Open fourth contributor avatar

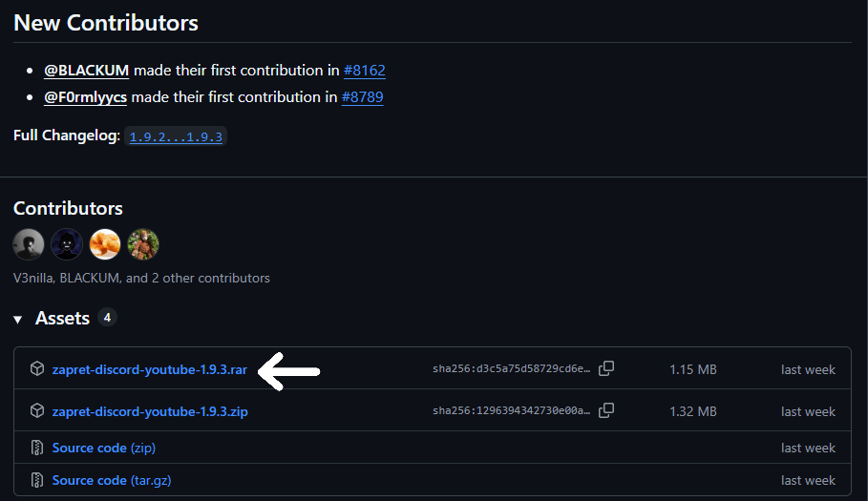pos(143,244)
